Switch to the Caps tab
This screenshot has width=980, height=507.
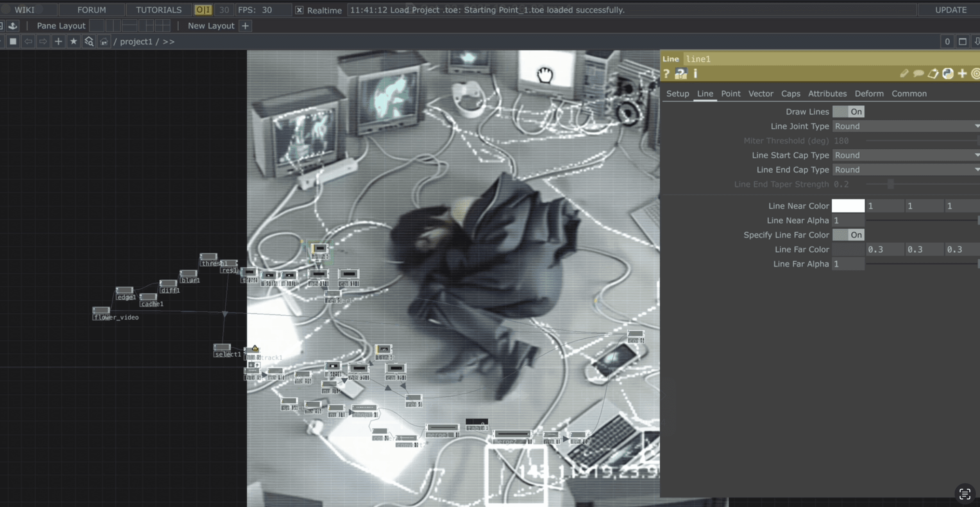point(790,94)
